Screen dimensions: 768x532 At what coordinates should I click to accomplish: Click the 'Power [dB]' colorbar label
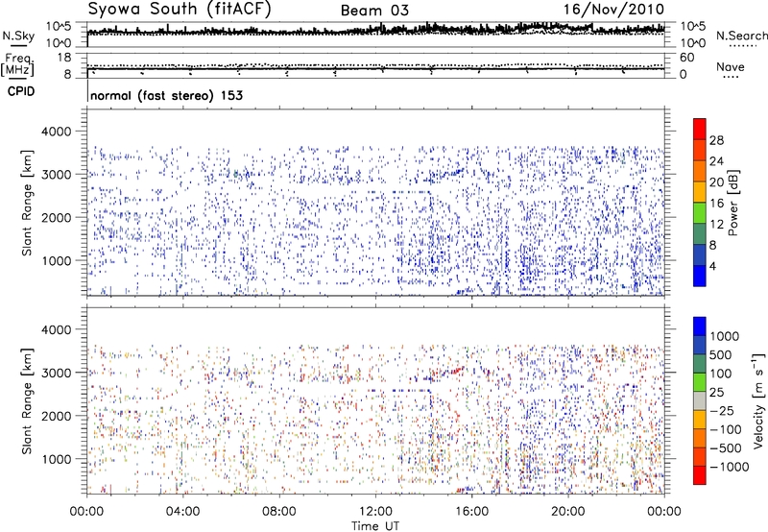pos(732,203)
